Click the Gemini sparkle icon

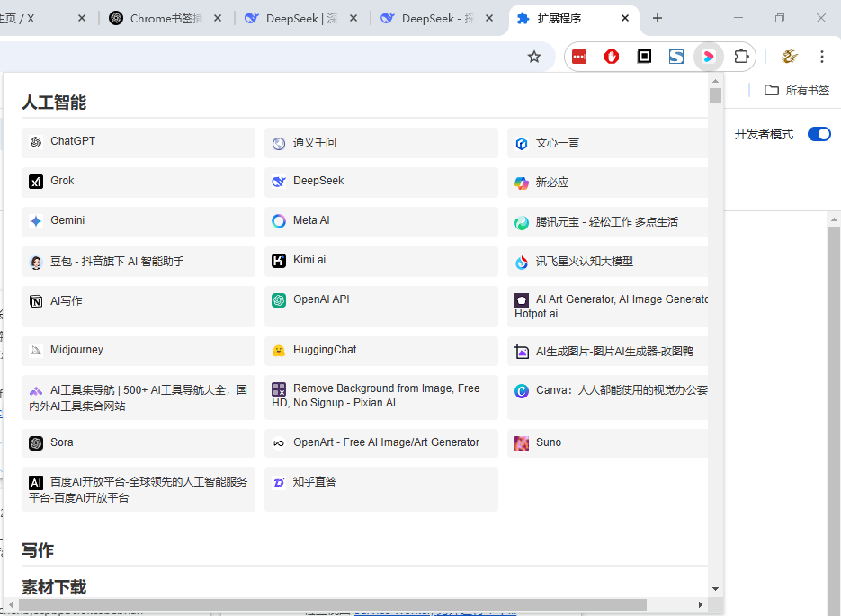point(36,221)
